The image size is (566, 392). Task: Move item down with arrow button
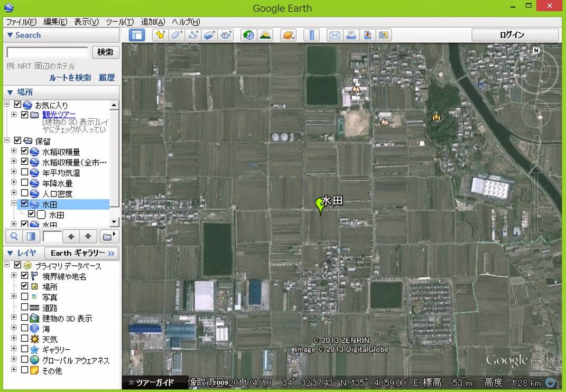tap(88, 237)
